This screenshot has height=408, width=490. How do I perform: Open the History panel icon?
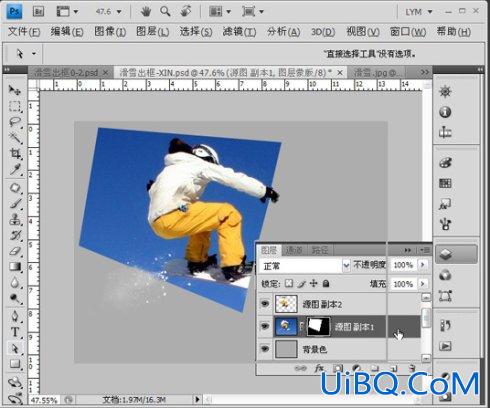click(445, 325)
